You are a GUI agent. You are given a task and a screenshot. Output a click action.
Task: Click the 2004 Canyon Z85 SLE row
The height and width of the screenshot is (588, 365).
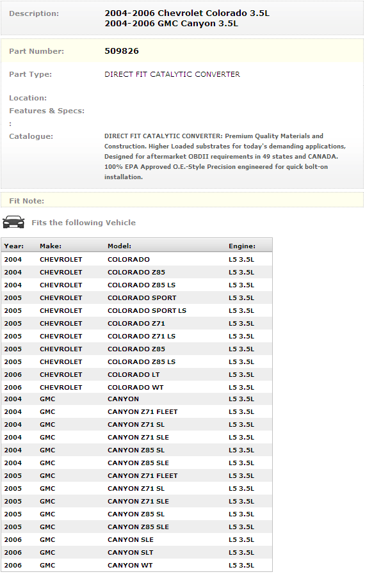136,463
